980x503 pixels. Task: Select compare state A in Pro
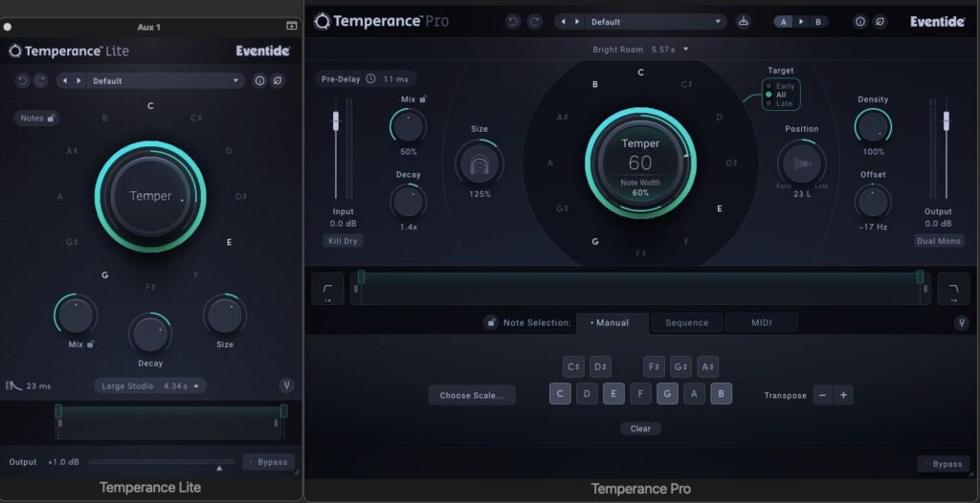(783, 22)
